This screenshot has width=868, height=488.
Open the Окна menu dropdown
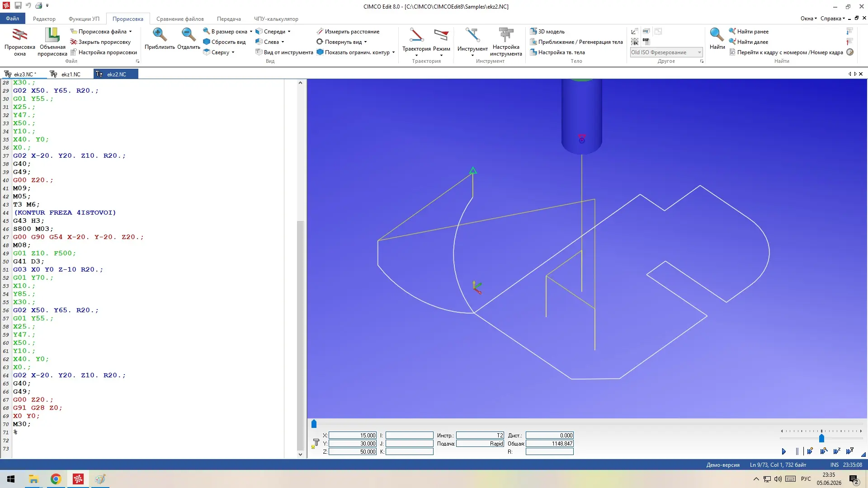[x=808, y=19]
